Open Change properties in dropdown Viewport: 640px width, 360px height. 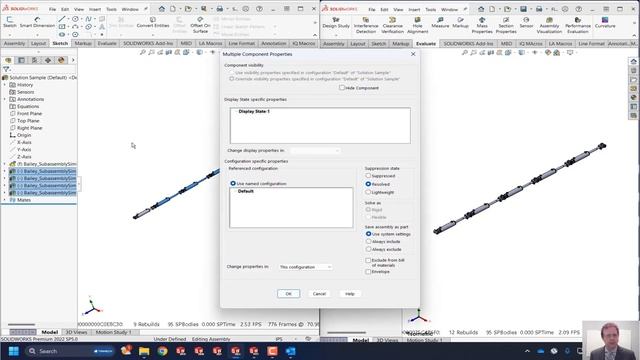305,267
